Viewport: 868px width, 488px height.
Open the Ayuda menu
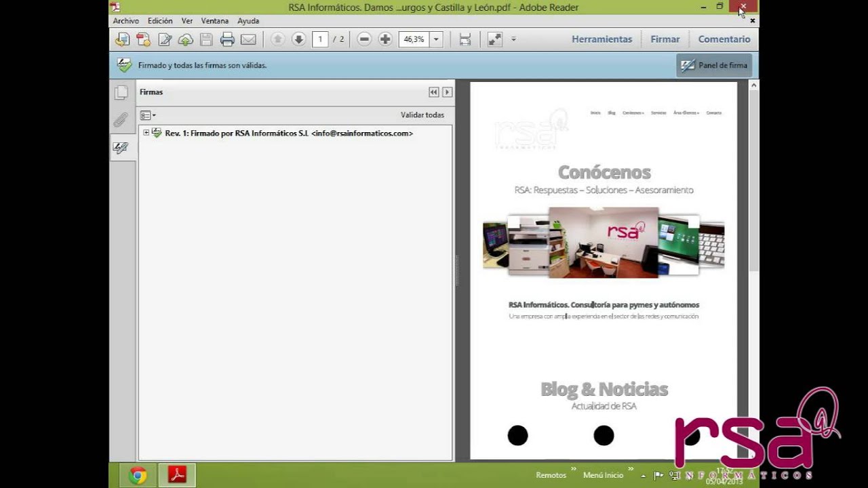coord(248,21)
